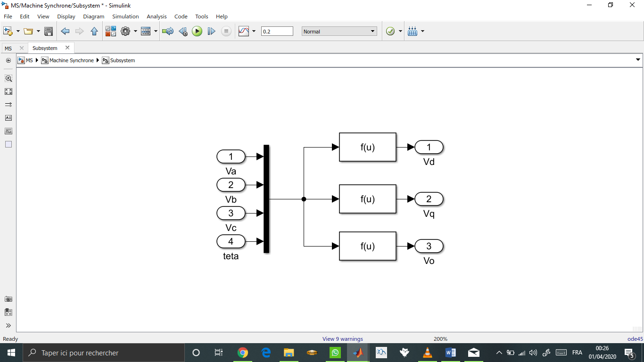Click the Open folder icon
Screen dimensions: 644x362
(28, 31)
